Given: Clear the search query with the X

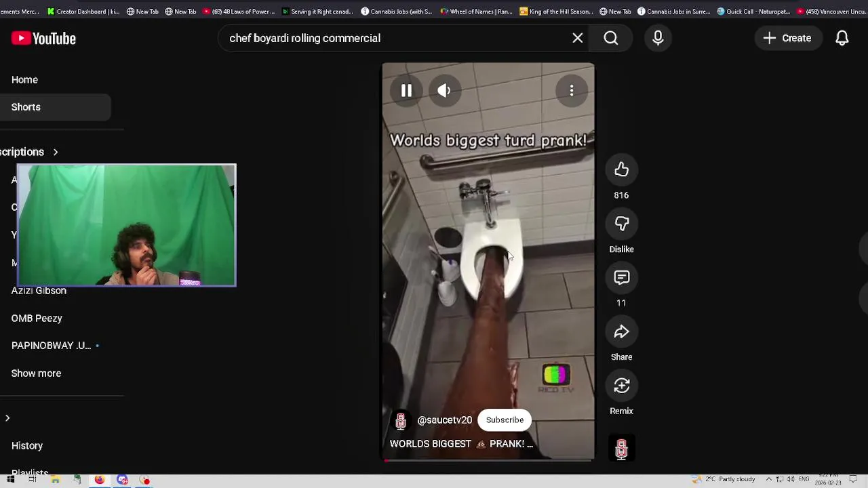Looking at the screenshot, I should pyautogui.click(x=578, y=39).
